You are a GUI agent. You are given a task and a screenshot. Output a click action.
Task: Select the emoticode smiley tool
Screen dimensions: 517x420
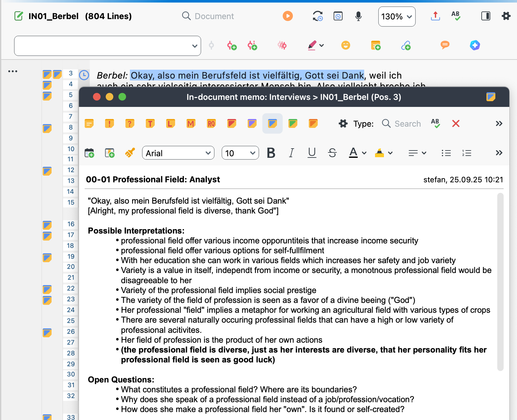pyautogui.click(x=346, y=45)
